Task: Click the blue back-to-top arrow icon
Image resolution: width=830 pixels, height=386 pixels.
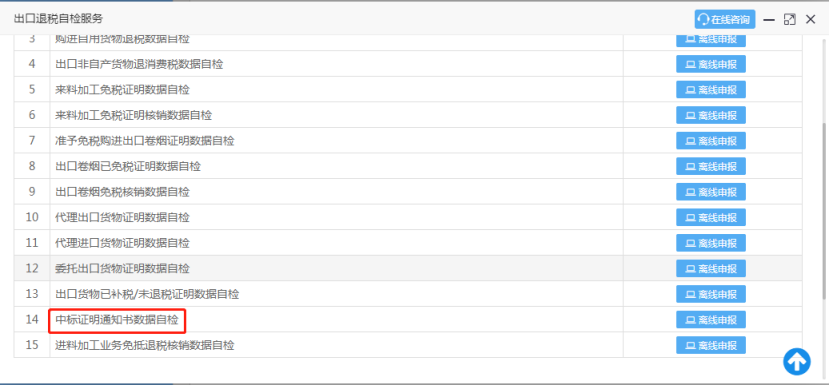Action: click(x=797, y=362)
